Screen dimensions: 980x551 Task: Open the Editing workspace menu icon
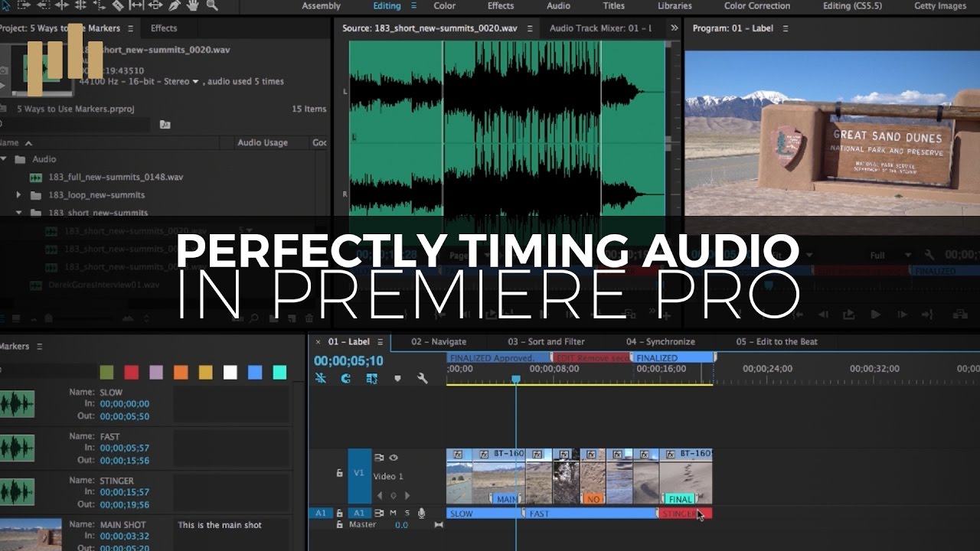tap(414, 6)
